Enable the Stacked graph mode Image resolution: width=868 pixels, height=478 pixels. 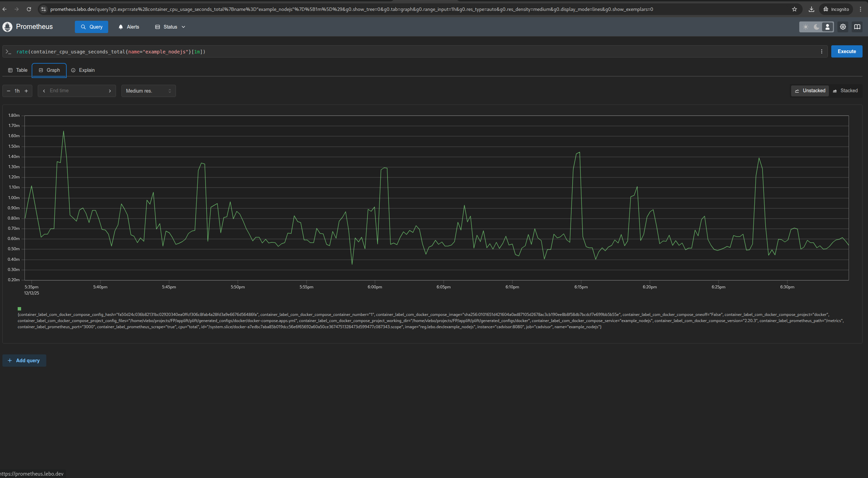coord(846,91)
